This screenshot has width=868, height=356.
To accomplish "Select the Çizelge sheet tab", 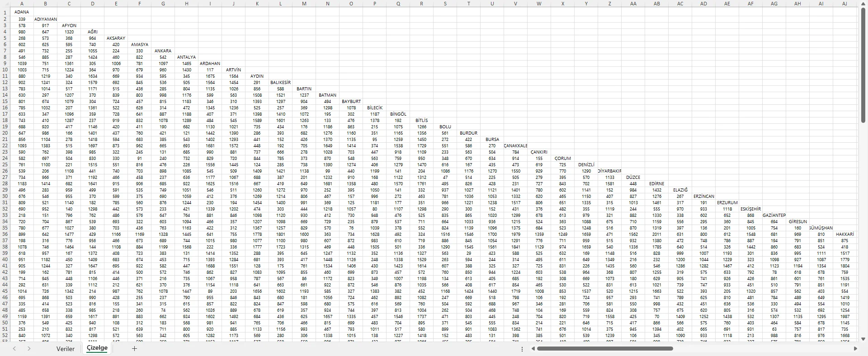I will point(97,348).
